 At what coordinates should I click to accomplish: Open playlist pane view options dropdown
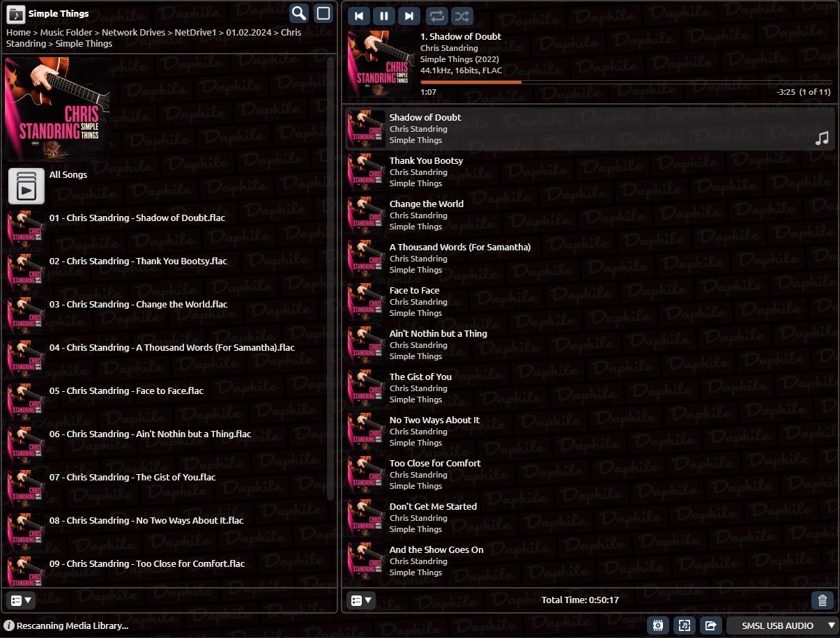361,600
